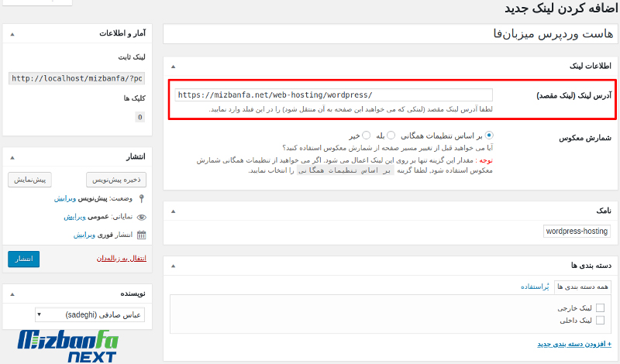Click ویرایش link next to نمایانی عمومی
Screen dimensions: 620x364
pos(74,217)
